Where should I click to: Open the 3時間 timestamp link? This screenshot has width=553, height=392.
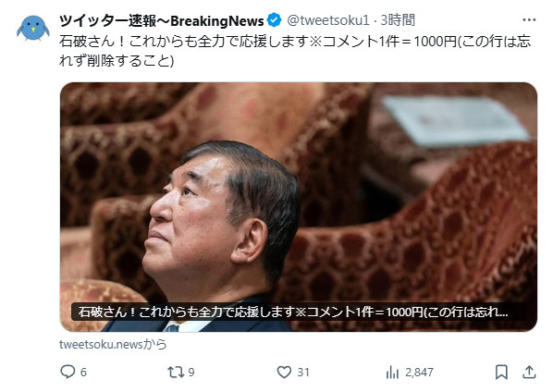[398, 20]
